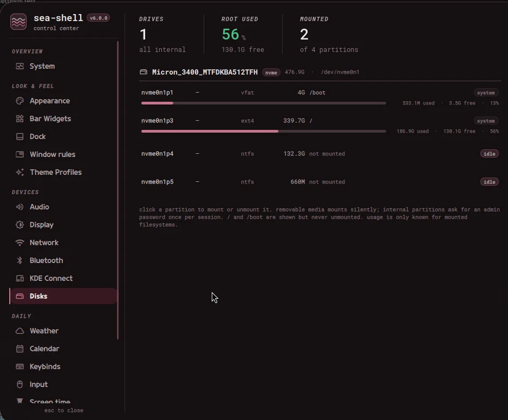The height and width of the screenshot is (420, 508).
Task: Open Audio device settings
Action: click(63, 207)
